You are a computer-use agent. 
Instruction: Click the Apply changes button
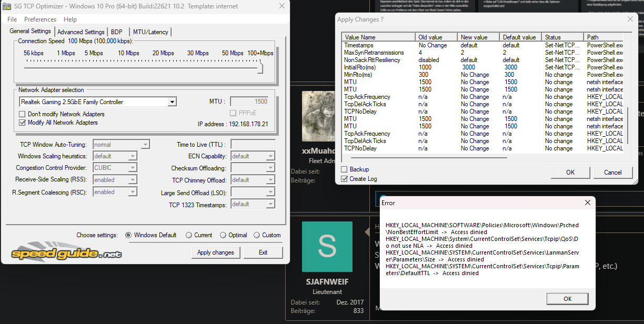(216, 252)
